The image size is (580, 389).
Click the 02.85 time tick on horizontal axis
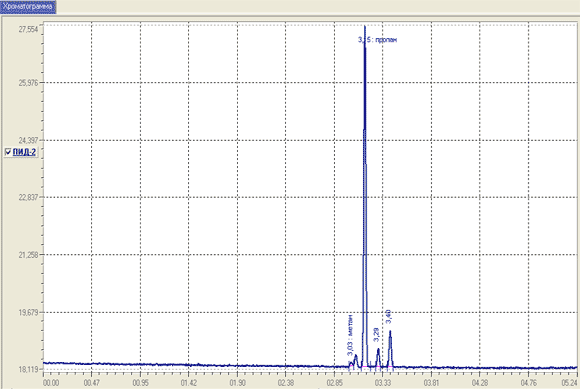334,383
